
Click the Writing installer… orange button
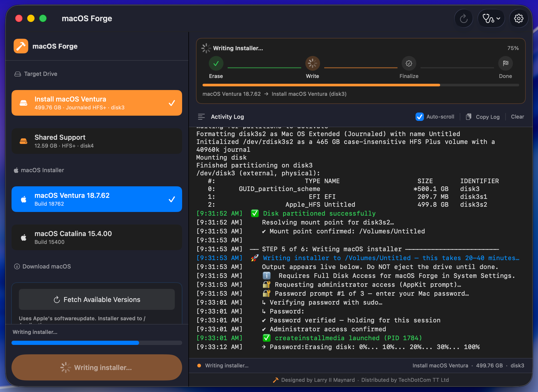[x=97, y=367]
